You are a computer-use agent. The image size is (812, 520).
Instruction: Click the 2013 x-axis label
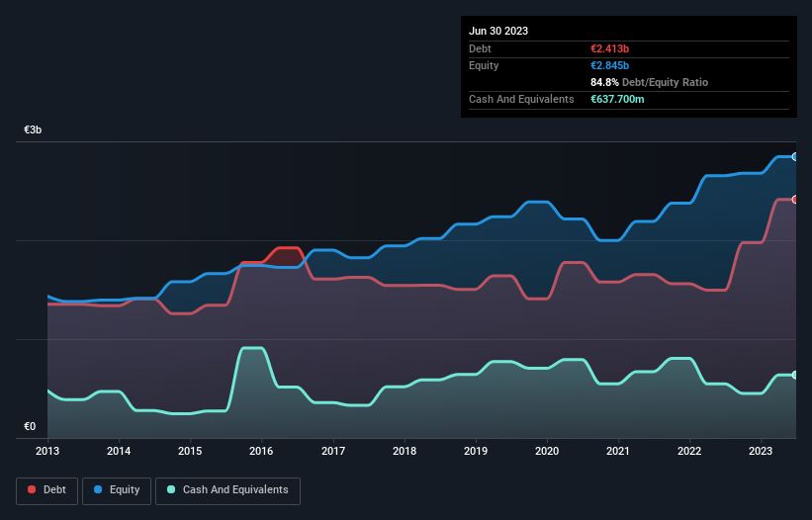click(47, 451)
